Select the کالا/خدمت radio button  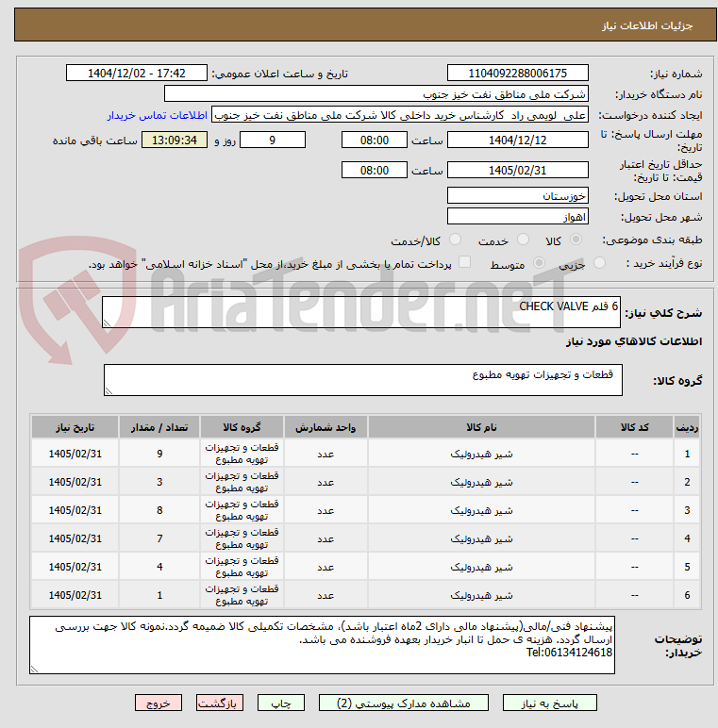[x=455, y=240]
